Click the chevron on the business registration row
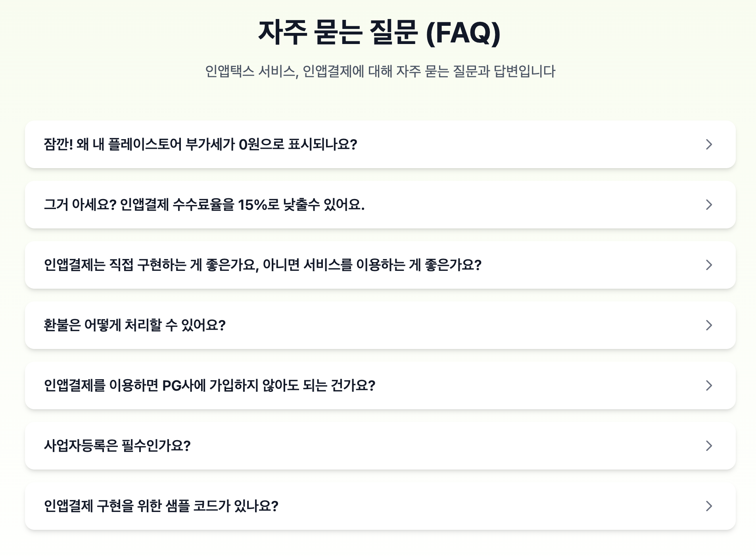Screen dimensions: 756x556 (x=709, y=446)
